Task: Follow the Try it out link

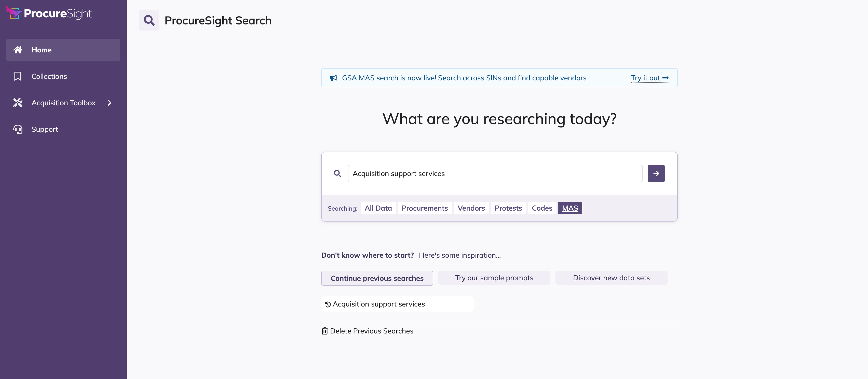Action: click(650, 78)
